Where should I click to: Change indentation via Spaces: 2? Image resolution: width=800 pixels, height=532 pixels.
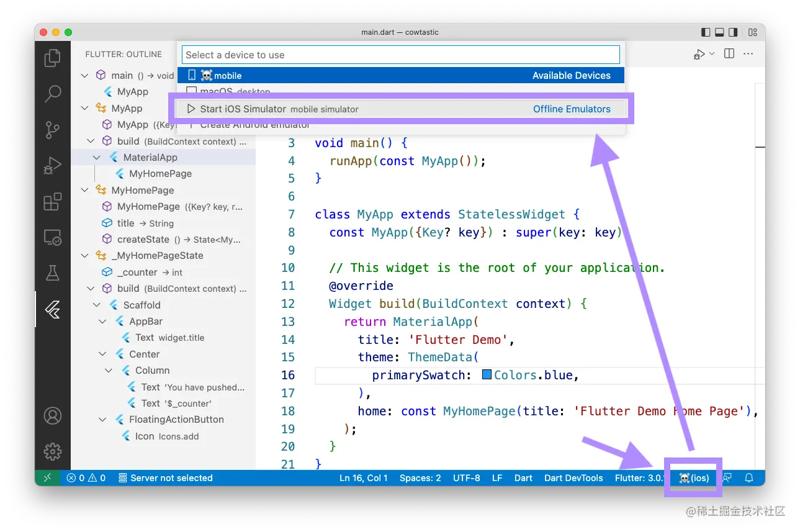(420, 478)
